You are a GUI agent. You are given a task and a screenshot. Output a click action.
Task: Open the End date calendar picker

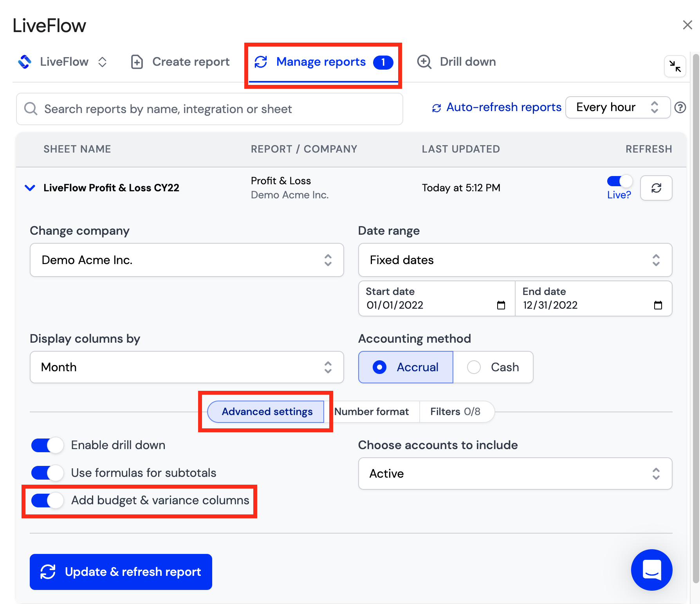tap(658, 305)
